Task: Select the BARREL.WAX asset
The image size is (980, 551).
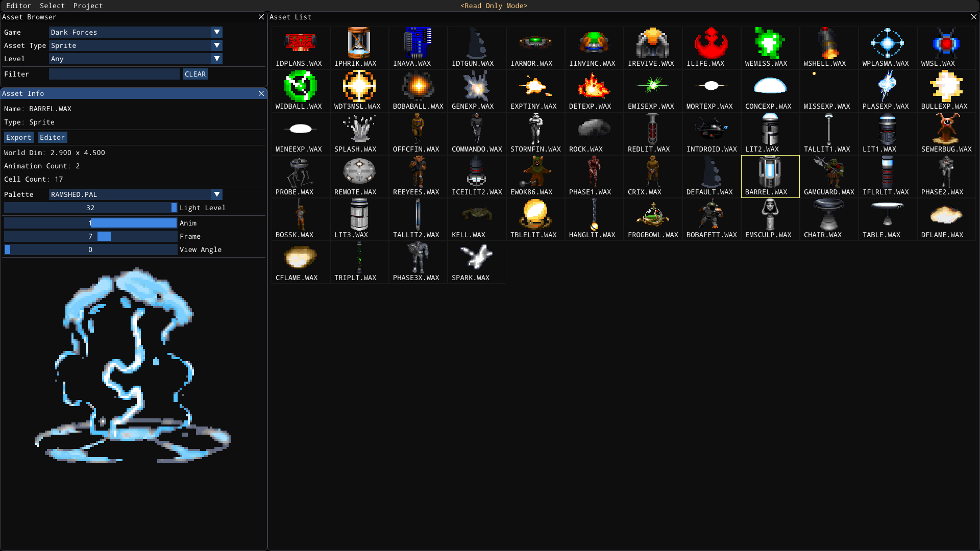Action: point(770,177)
